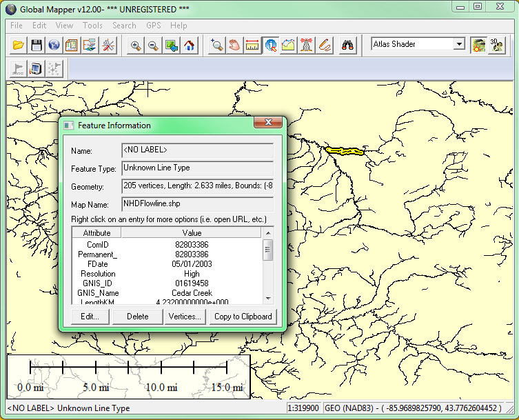Screen dimensions: 519x420
Task: Click the Name field showing <NO LABEL>
Action: pos(198,150)
